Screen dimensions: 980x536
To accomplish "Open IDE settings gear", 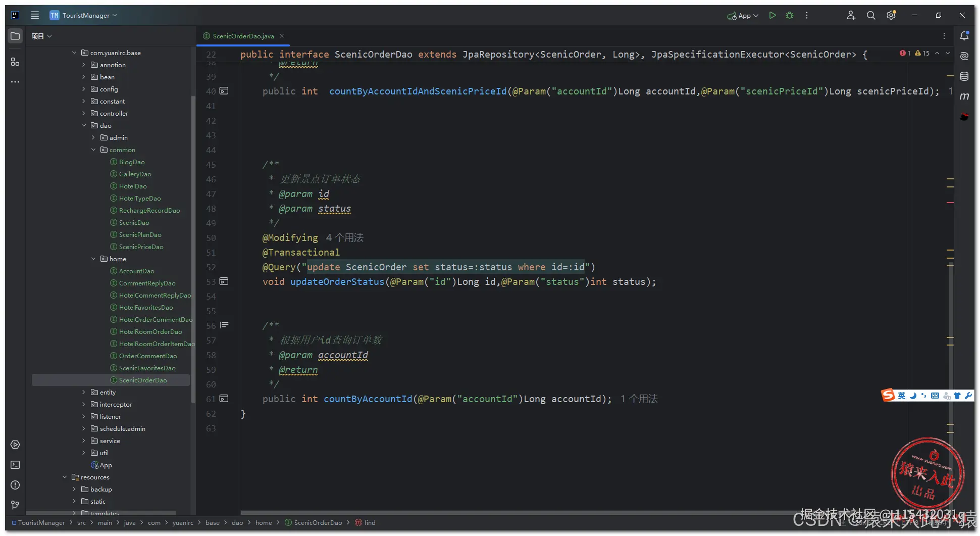I will (x=891, y=15).
